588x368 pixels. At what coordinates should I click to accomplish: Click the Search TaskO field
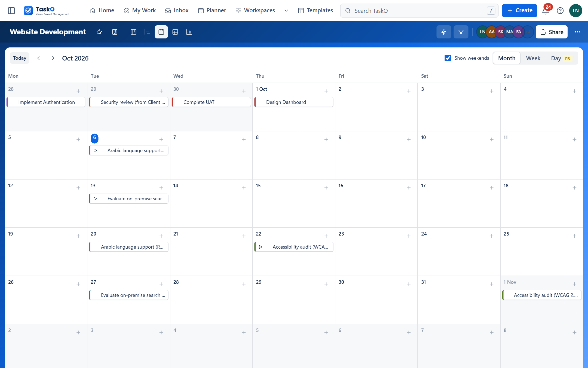pos(419,11)
